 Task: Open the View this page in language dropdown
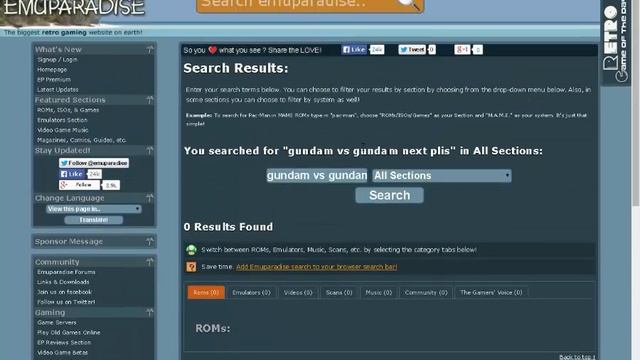pos(94,209)
